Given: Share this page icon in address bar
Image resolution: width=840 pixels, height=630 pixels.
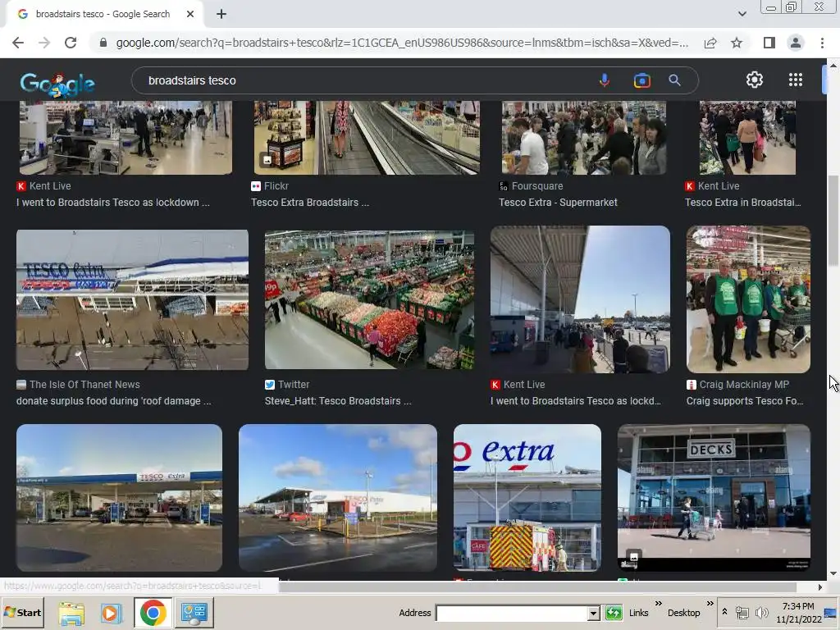Looking at the screenshot, I should click(710, 43).
